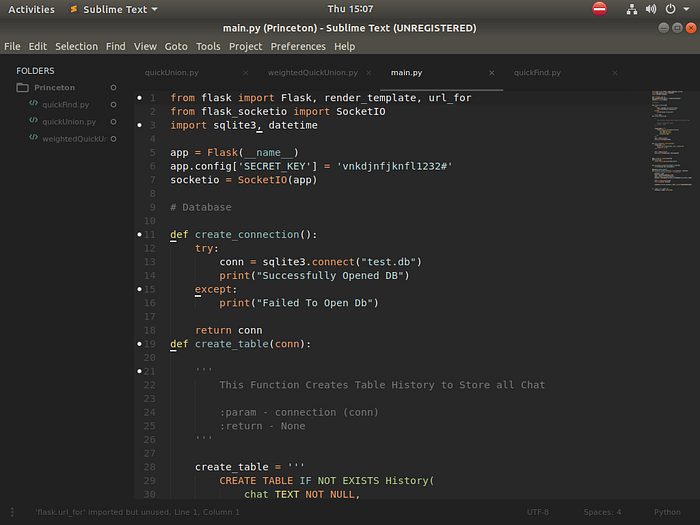This screenshot has width=700, height=525.
Task: Change the Python syntax selector
Action: click(667, 512)
